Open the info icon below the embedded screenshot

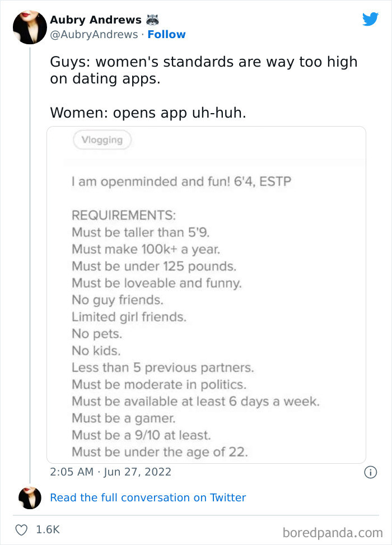[370, 473]
